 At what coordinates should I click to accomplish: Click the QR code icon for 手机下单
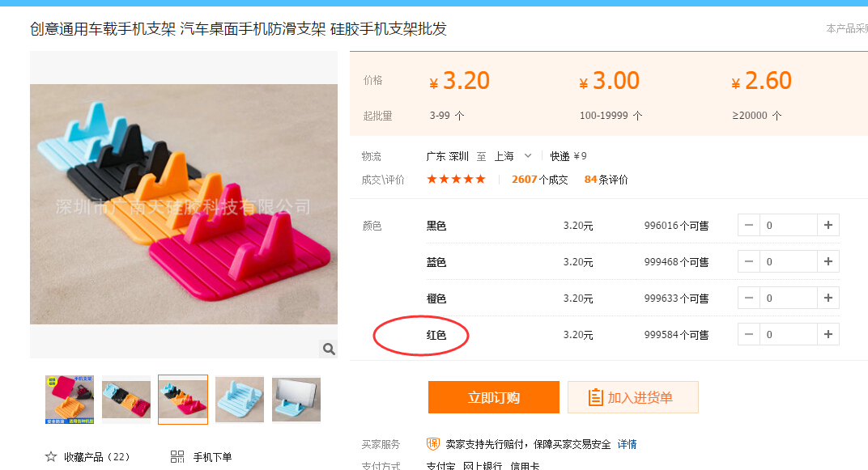click(x=177, y=457)
